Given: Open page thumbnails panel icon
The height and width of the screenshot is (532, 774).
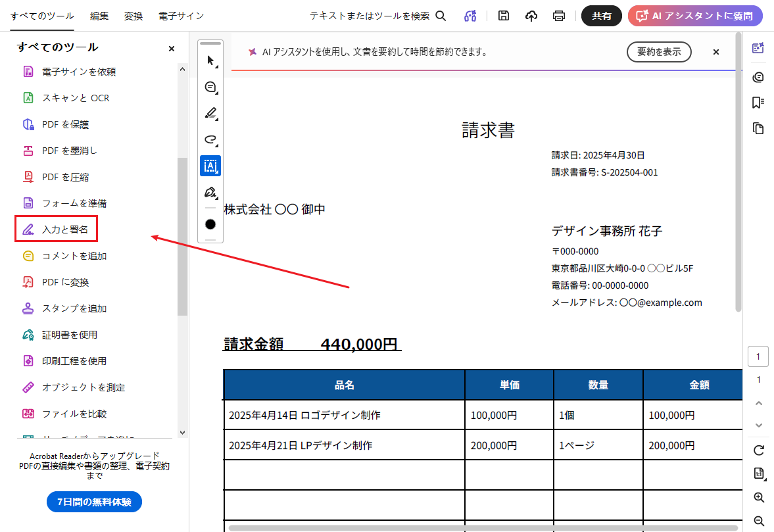Looking at the screenshot, I should 758,128.
